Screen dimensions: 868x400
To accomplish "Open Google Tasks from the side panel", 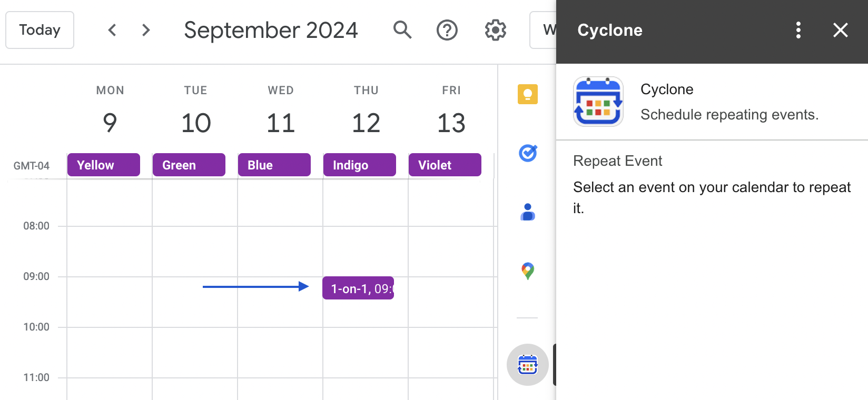I will [528, 153].
